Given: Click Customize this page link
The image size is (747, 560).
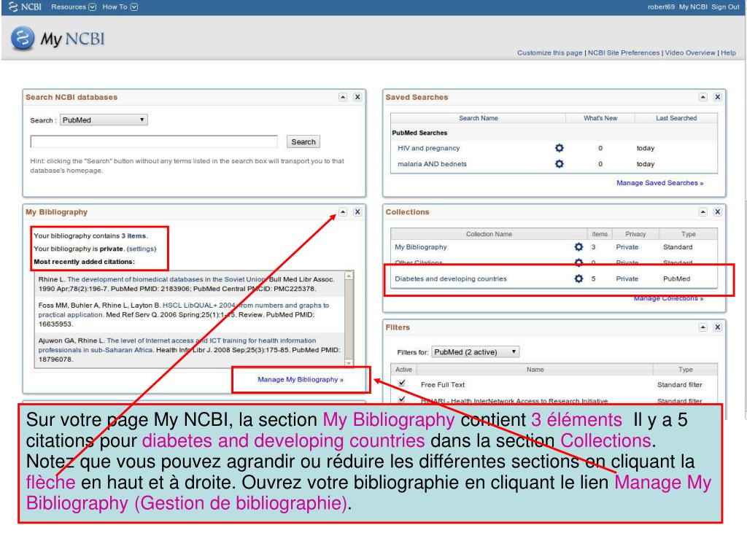Looking at the screenshot, I should (549, 52).
